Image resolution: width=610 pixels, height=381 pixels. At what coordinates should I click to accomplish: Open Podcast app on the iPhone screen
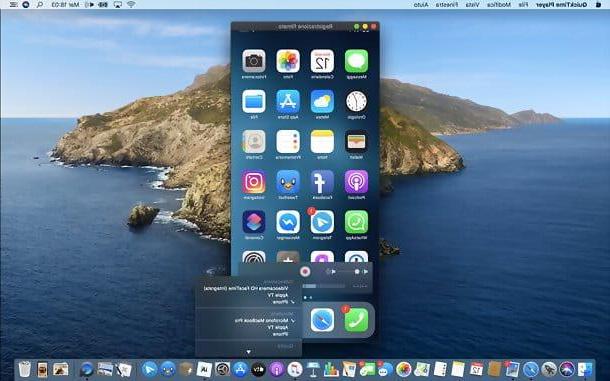356,182
